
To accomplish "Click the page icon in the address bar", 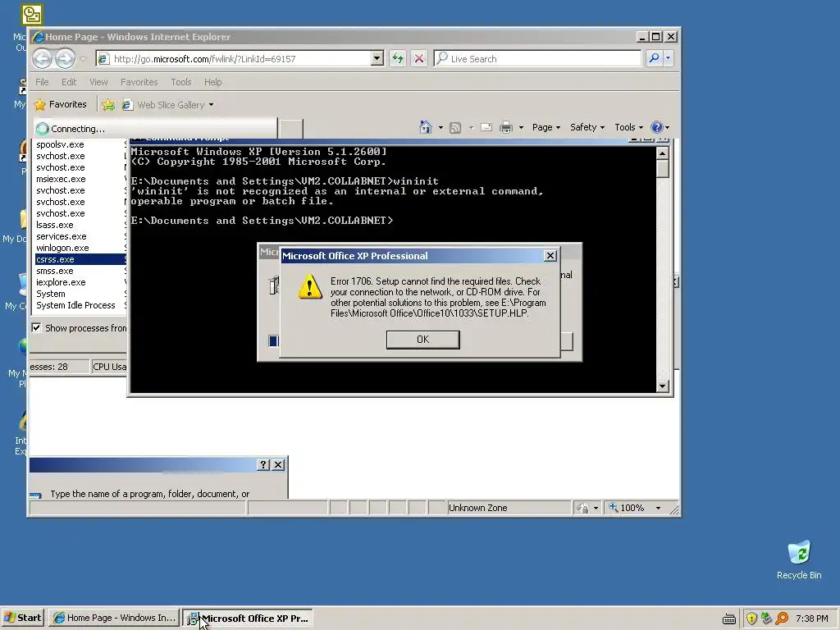I will [x=104, y=58].
